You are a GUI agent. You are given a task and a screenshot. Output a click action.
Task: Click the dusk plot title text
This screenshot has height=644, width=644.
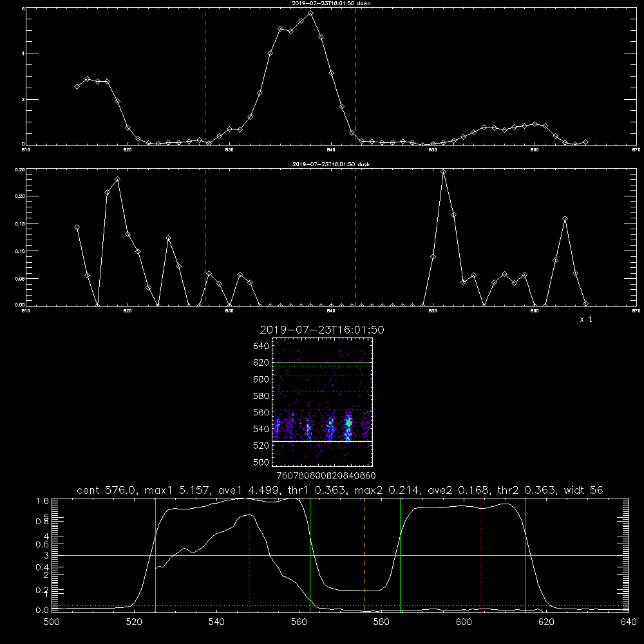tap(331, 164)
